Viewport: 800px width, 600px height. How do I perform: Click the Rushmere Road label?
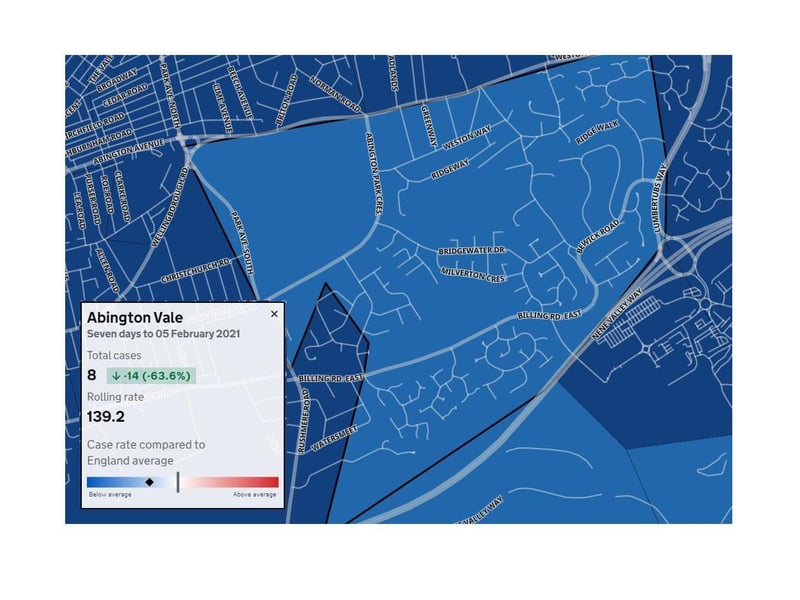coord(303,421)
